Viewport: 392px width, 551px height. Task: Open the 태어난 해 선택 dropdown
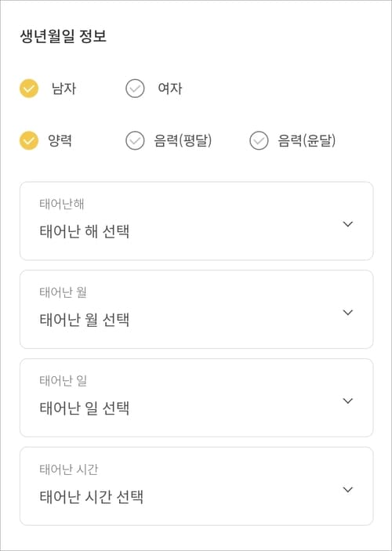(x=197, y=221)
